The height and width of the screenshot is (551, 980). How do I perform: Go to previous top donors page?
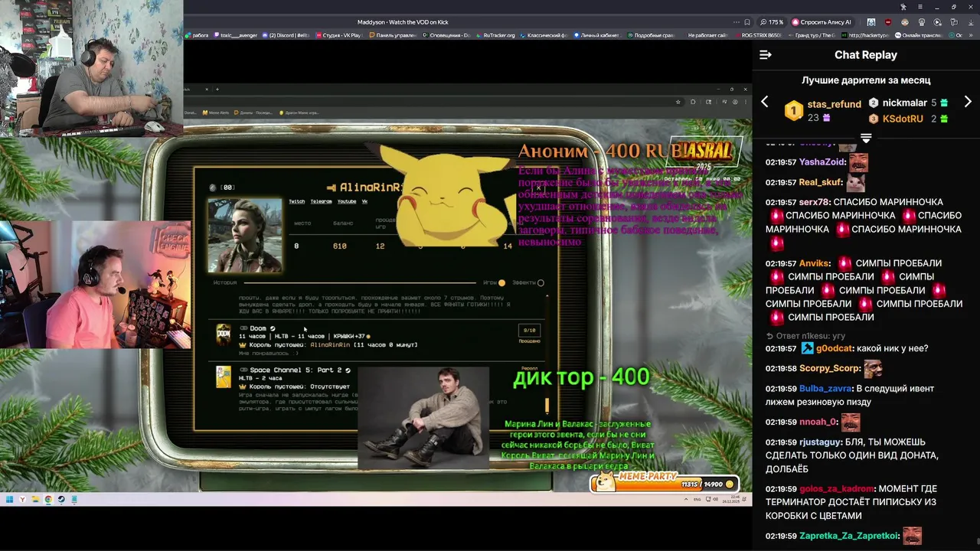[764, 102]
